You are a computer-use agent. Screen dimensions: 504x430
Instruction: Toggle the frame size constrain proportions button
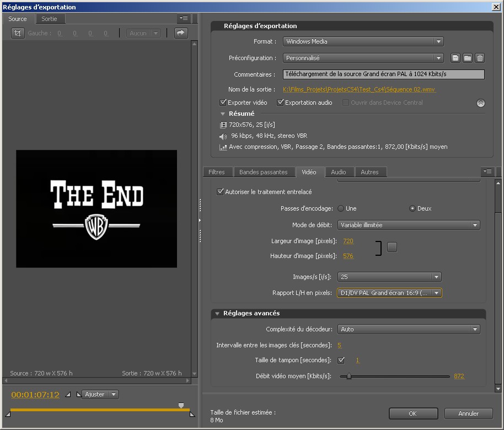(x=392, y=247)
